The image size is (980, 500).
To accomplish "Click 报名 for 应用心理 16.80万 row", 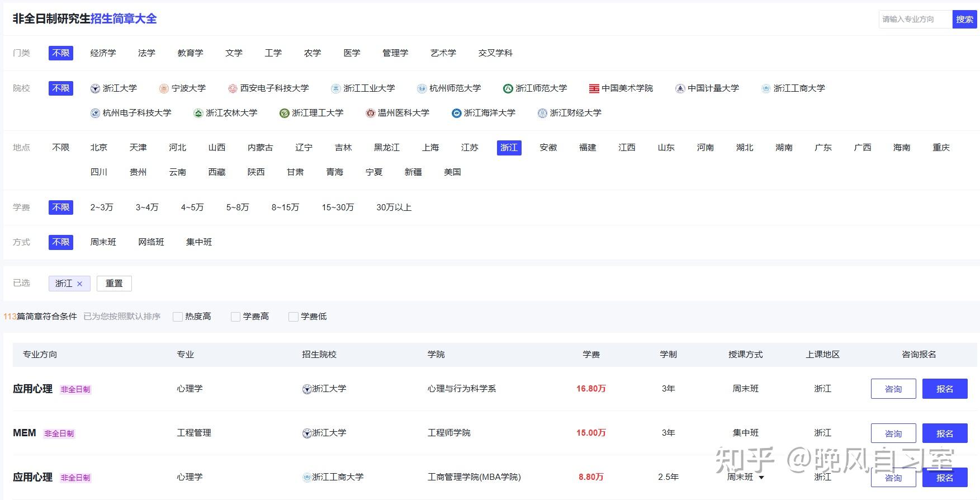I will [x=945, y=389].
